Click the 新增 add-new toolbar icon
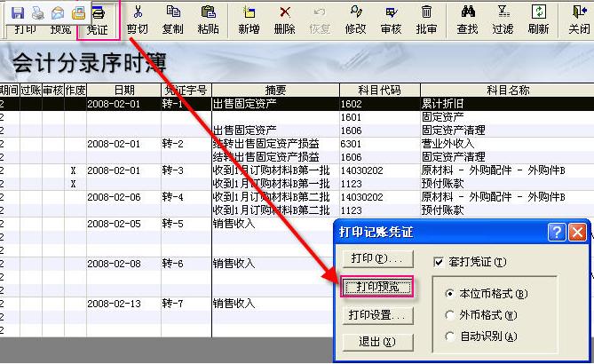Screen dimensions: 594x364 click(x=249, y=20)
